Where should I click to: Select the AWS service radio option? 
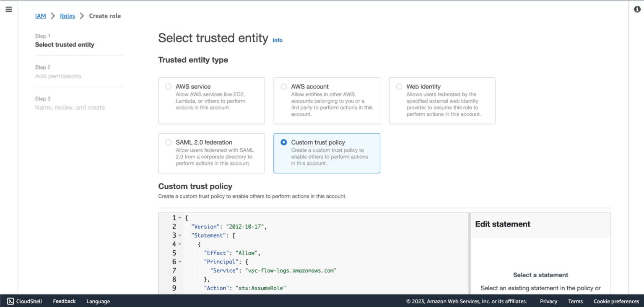pyautogui.click(x=168, y=87)
